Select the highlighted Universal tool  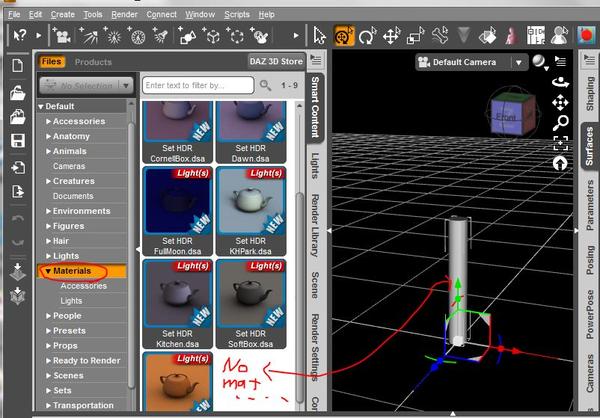pos(344,36)
